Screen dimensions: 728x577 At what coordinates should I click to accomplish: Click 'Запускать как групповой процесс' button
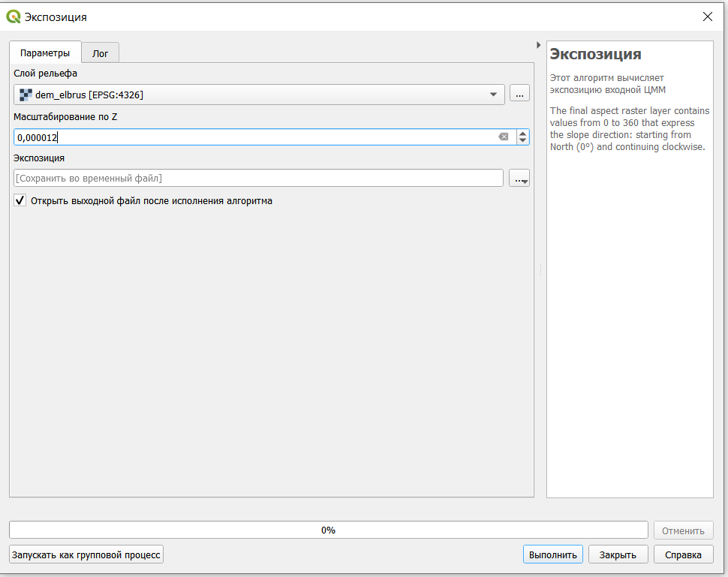[86, 554]
